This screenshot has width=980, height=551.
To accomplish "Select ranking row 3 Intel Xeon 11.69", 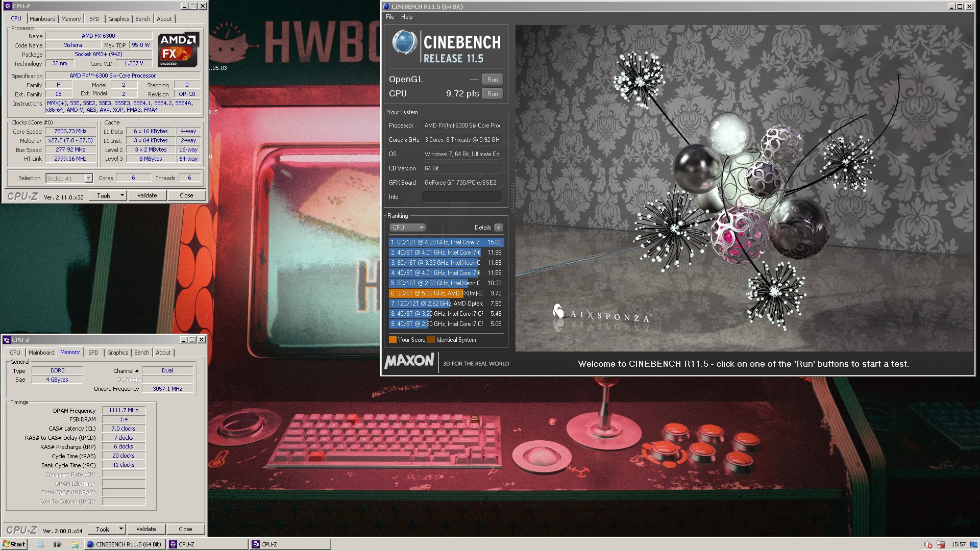I will pyautogui.click(x=446, y=263).
